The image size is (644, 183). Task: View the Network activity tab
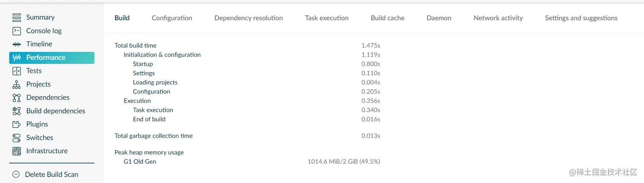[498, 18]
